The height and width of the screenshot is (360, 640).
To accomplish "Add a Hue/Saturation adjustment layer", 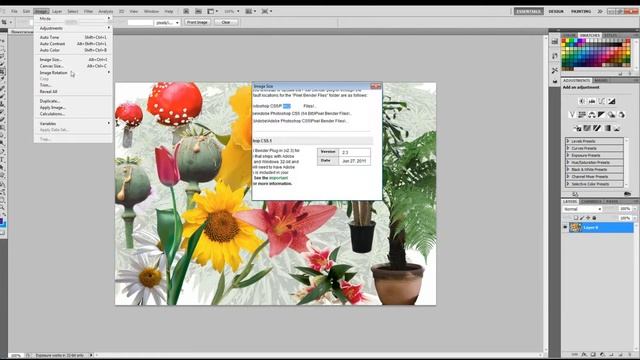I will coord(582,115).
